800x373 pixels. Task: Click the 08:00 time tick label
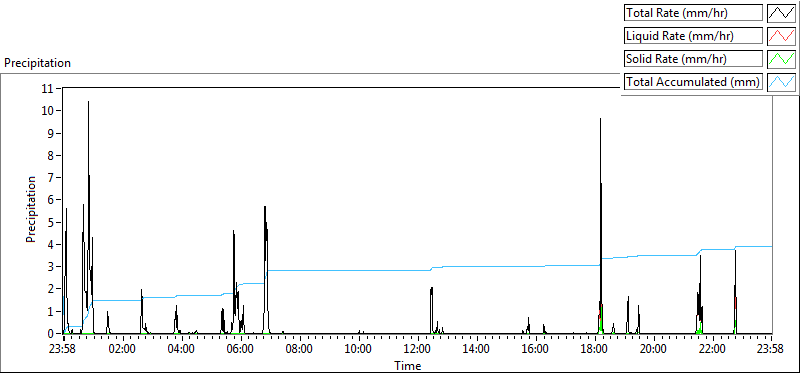tap(299, 350)
